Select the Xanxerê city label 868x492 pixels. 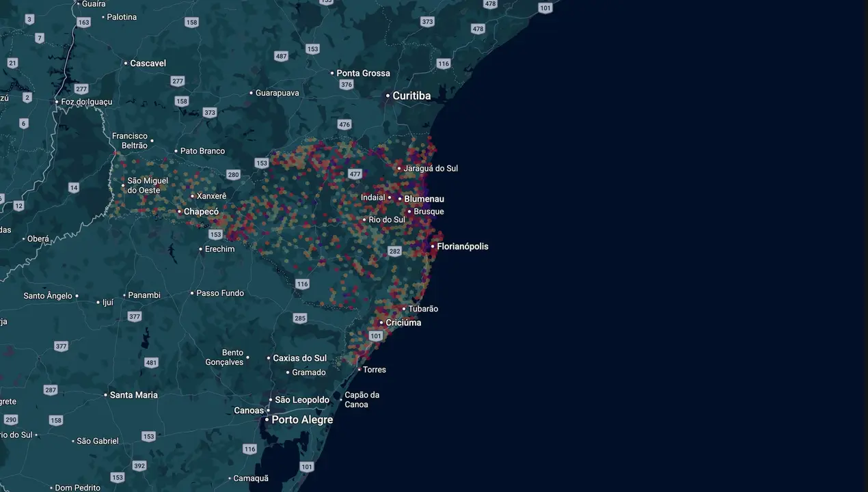211,196
